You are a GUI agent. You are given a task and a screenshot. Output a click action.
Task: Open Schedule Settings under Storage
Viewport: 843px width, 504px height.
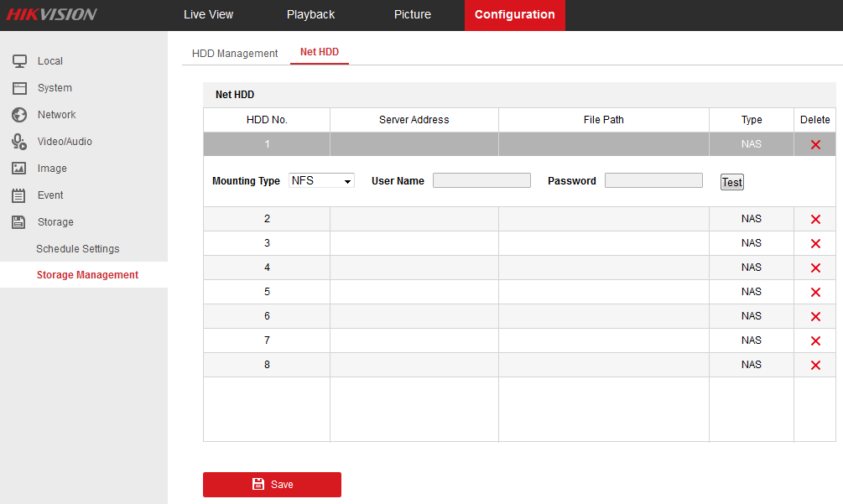click(x=78, y=249)
